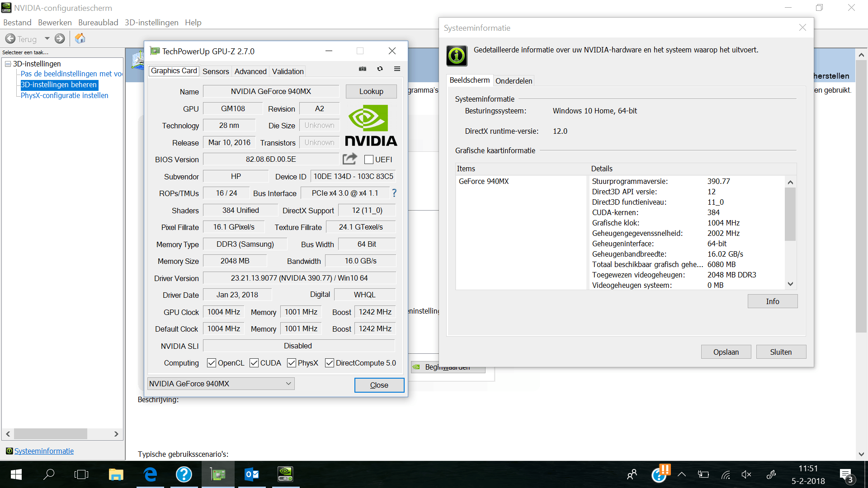The image size is (868, 488).
Task: Click the blue help question icon on taskbar
Action: (184, 474)
